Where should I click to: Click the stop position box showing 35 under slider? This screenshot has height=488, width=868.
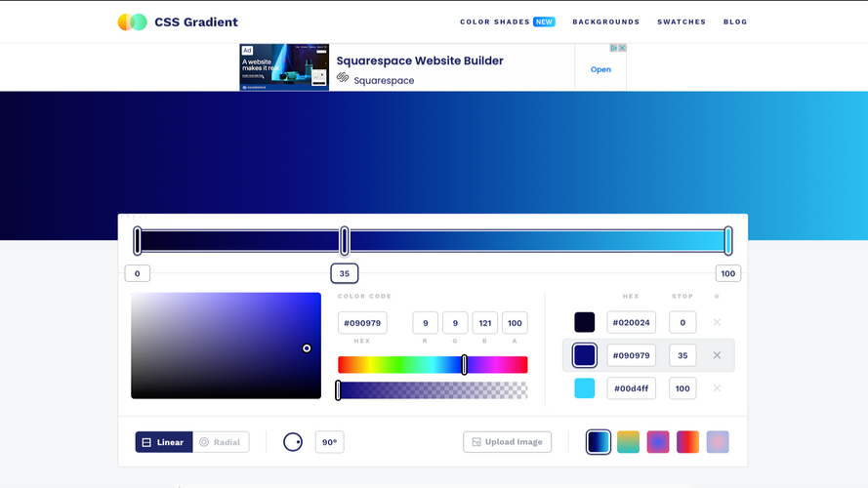point(345,273)
